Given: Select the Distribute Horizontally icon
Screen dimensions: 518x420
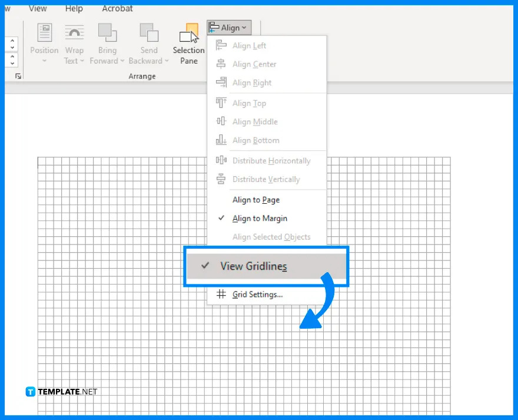Looking at the screenshot, I should point(221,160).
